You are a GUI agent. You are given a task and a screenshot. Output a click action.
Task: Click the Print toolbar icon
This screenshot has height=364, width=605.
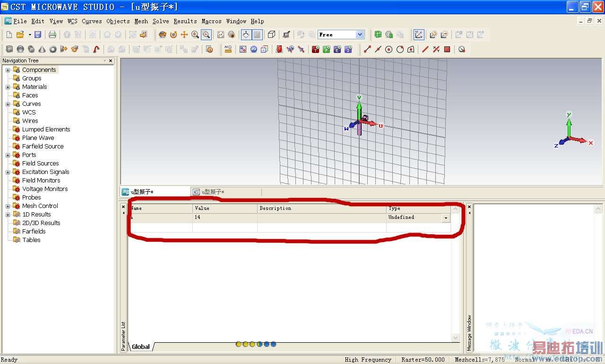[x=52, y=35]
